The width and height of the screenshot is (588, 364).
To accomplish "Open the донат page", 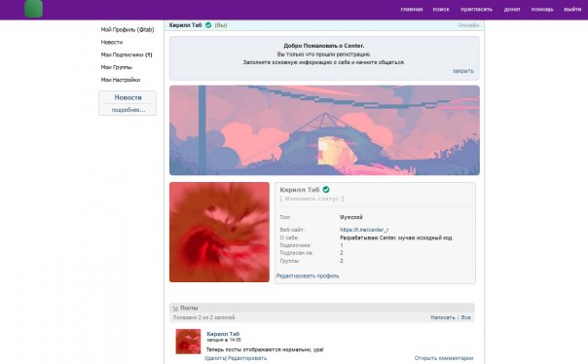I will (512, 10).
